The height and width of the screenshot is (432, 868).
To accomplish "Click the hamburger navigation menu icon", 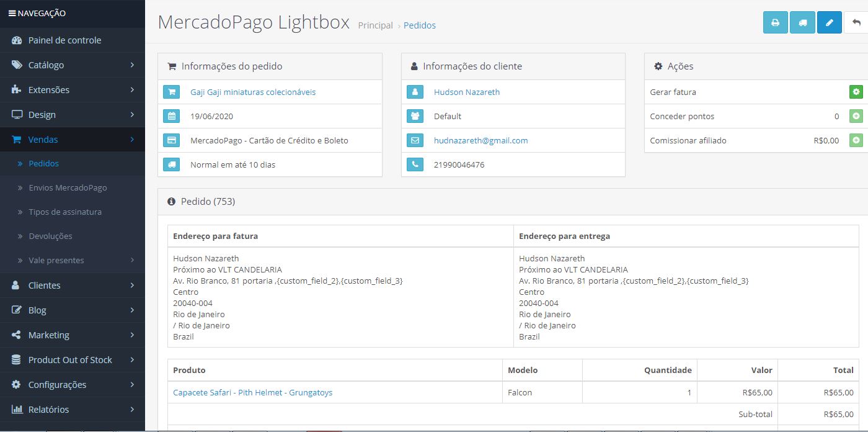I will (x=12, y=13).
